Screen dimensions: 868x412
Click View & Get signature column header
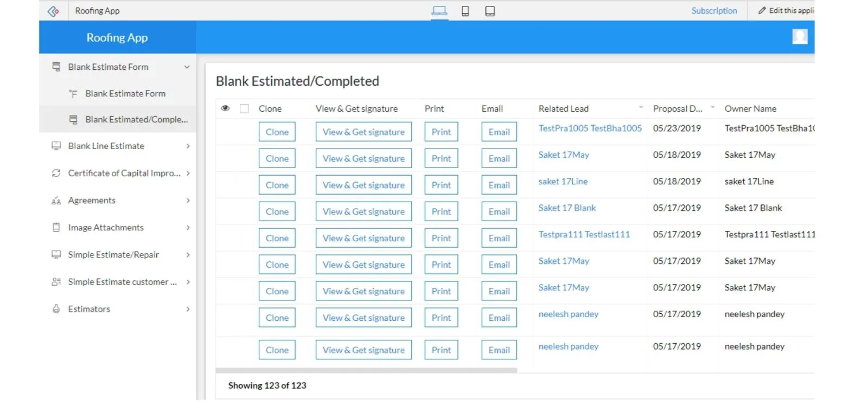point(356,109)
